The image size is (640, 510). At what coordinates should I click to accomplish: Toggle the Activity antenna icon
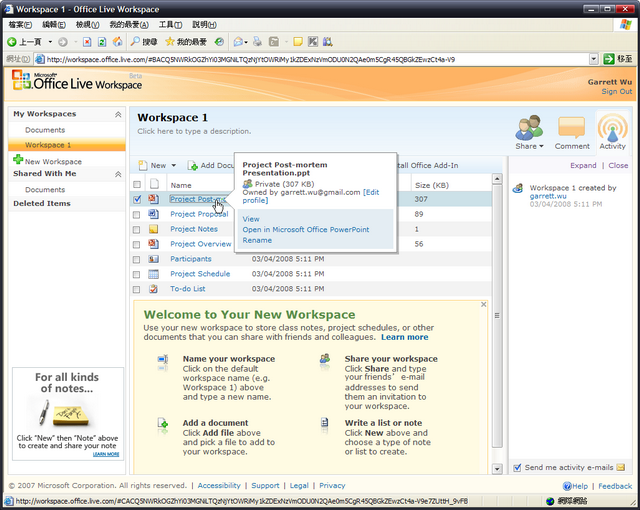click(612, 128)
